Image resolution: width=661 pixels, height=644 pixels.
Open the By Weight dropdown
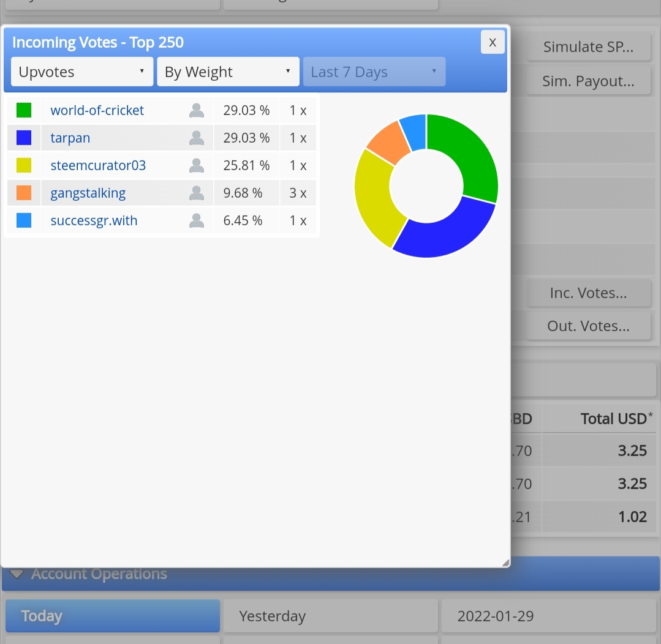[228, 72]
